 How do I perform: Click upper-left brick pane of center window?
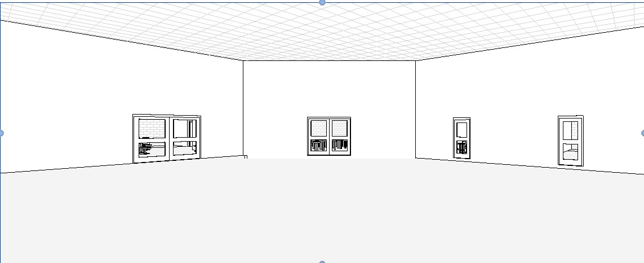point(319,128)
